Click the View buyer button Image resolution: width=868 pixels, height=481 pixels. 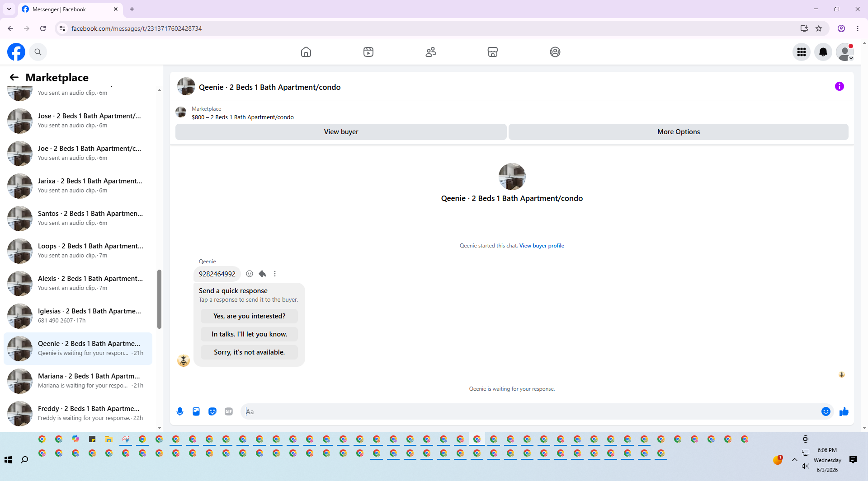[x=341, y=132]
